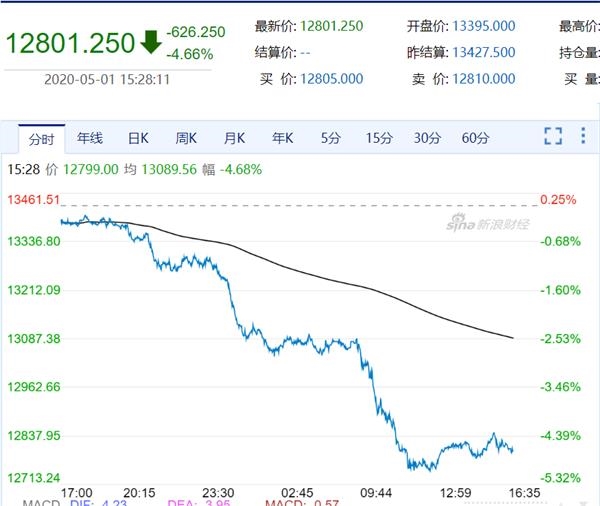Expand chart to fullscreen view
This screenshot has width=600, height=506.
[x=552, y=137]
